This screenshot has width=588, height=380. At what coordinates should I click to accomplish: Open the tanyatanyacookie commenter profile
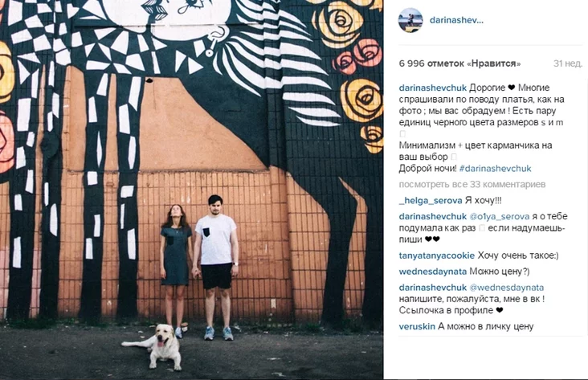437,255
